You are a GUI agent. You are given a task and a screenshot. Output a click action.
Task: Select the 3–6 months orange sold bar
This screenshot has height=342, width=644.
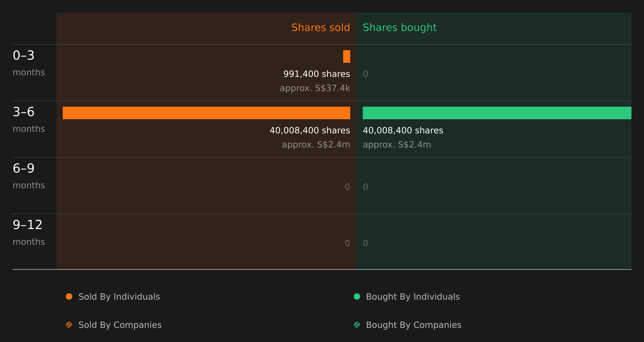[206, 113]
